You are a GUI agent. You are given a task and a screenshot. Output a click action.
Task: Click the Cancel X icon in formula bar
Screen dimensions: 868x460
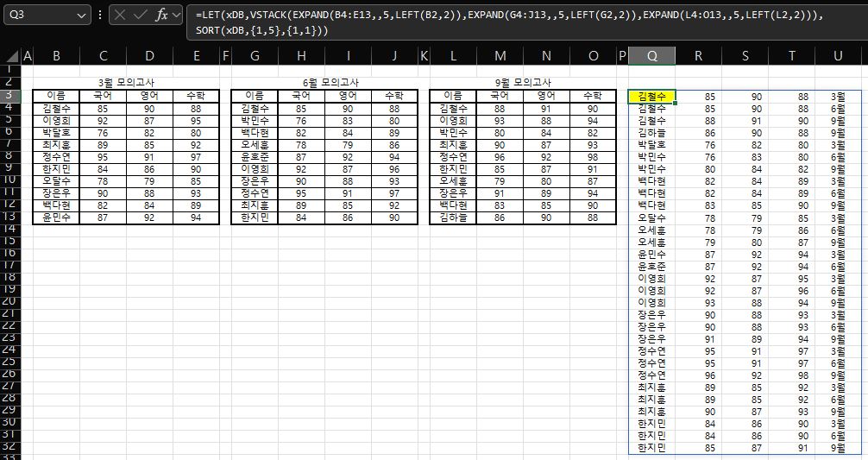coord(120,15)
